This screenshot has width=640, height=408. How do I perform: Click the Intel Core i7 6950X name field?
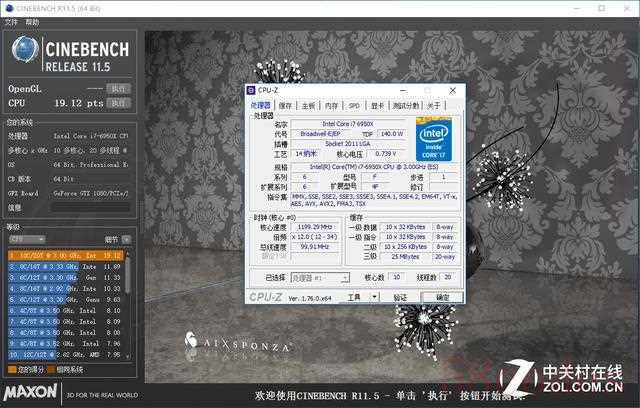[x=348, y=124]
